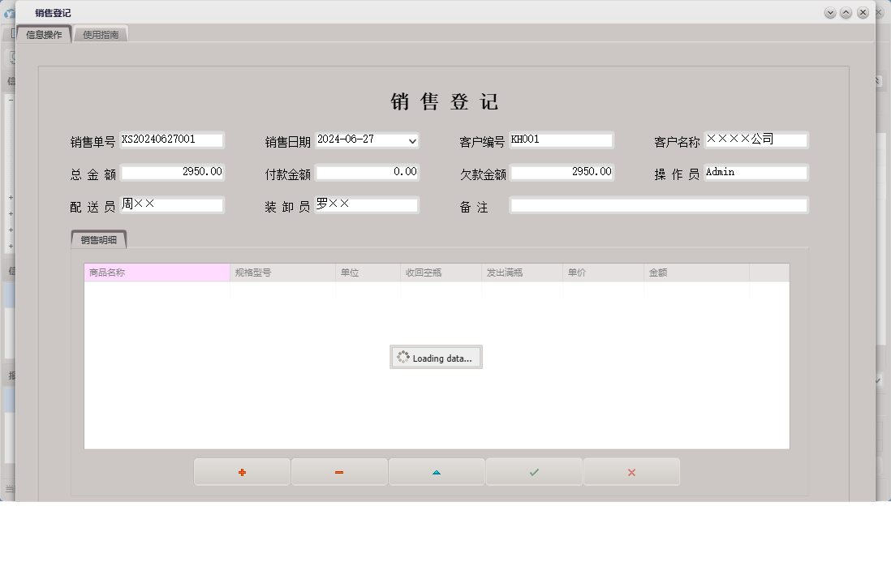This screenshot has width=891, height=588.
Task: Click the 销售单号 sales order number field
Action: [172, 139]
